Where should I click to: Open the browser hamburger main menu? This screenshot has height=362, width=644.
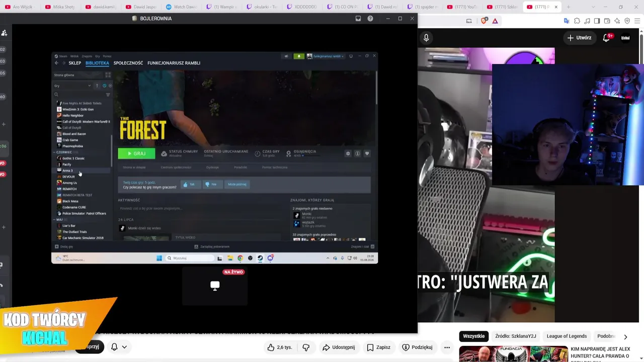tap(637, 21)
